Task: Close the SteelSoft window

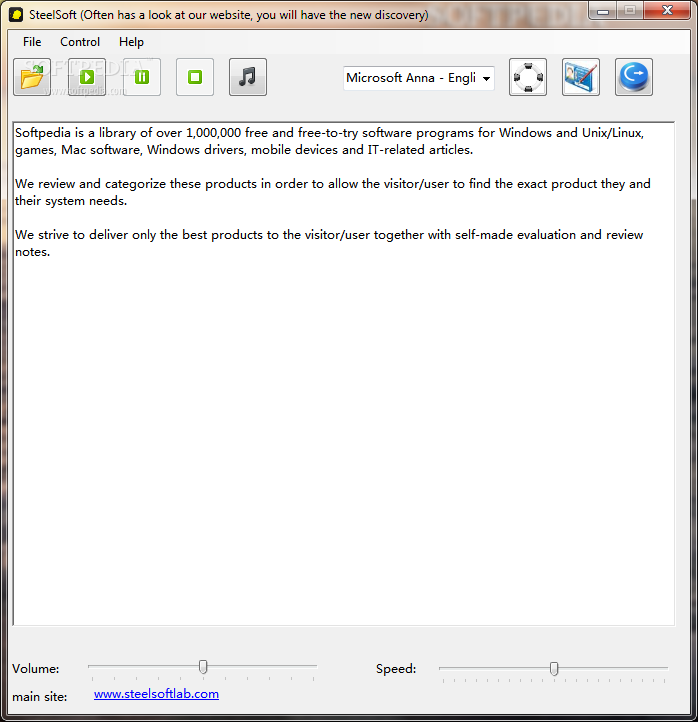Action: pos(667,11)
